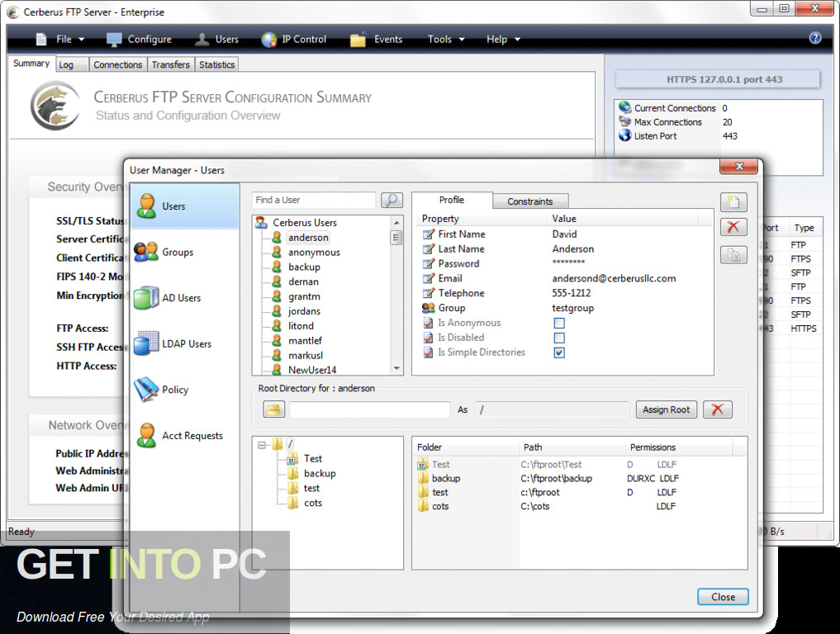Uncheck the Is Simple Directories checkbox
The height and width of the screenshot is (634, 840).
coord(559,352)
